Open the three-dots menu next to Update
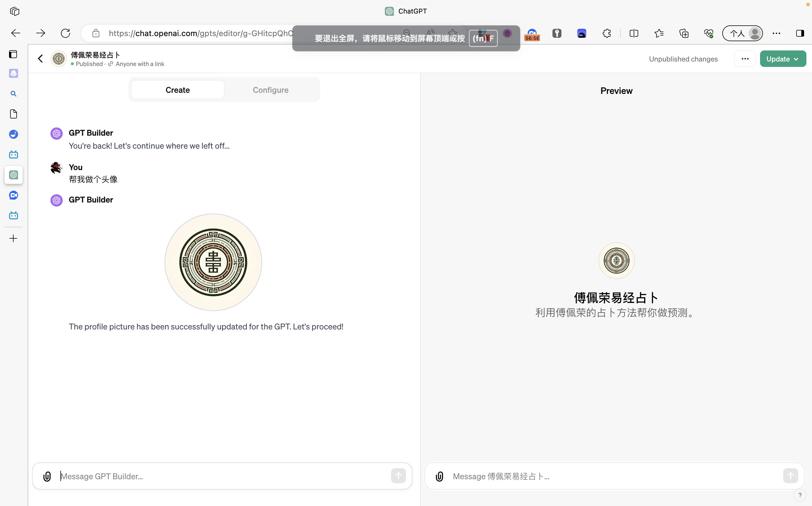 coord(745,59)
